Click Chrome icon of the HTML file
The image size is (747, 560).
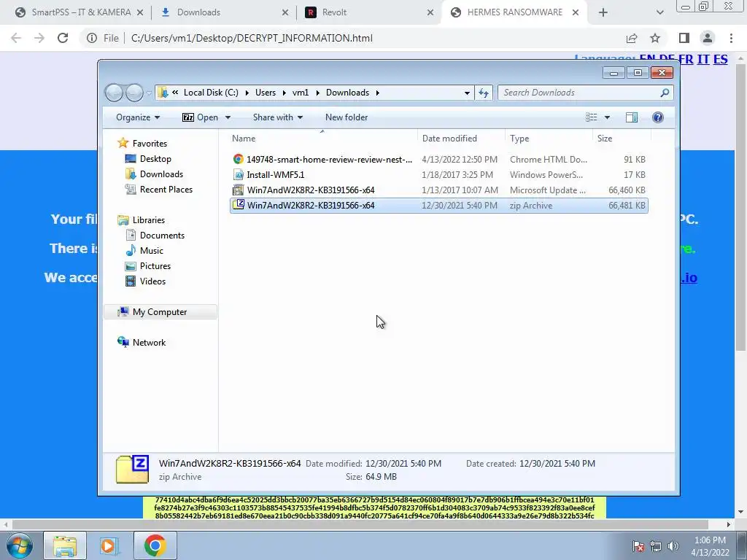click(x=239, y=159)
